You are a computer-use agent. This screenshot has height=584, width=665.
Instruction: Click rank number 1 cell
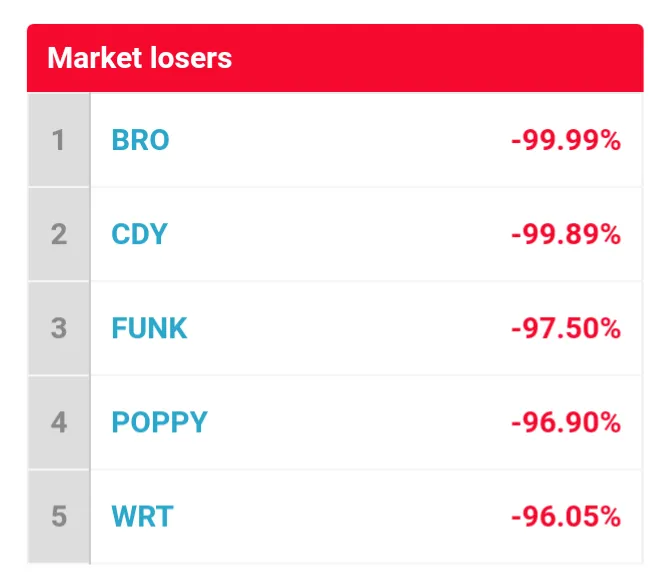pyautogui.click(x=59, y=140)
